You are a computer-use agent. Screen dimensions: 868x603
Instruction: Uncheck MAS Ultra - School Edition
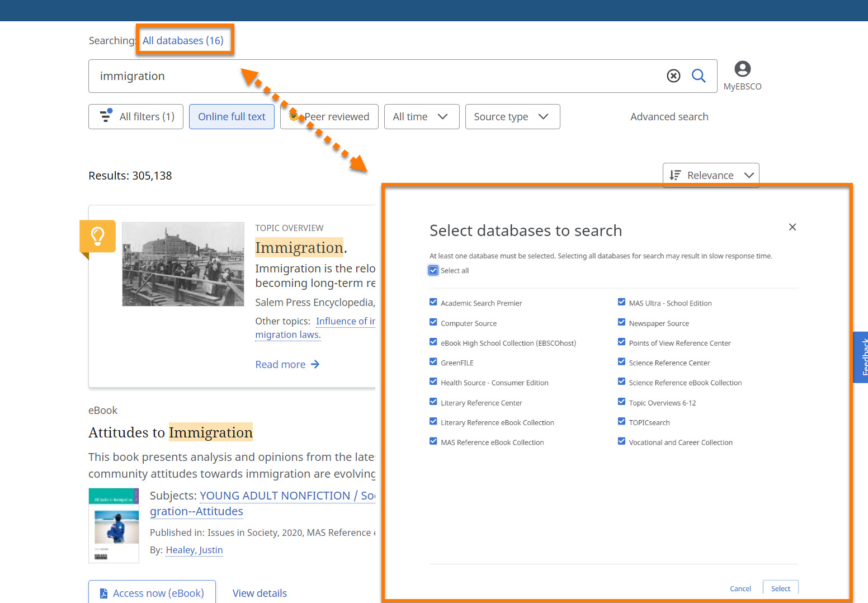621,302
